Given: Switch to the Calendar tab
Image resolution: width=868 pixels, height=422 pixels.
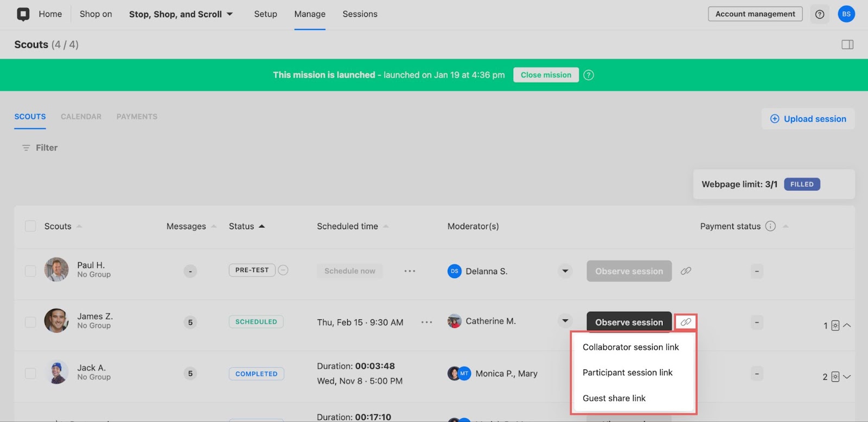Looking at the screenshot, I should click(x=81, y=117).
